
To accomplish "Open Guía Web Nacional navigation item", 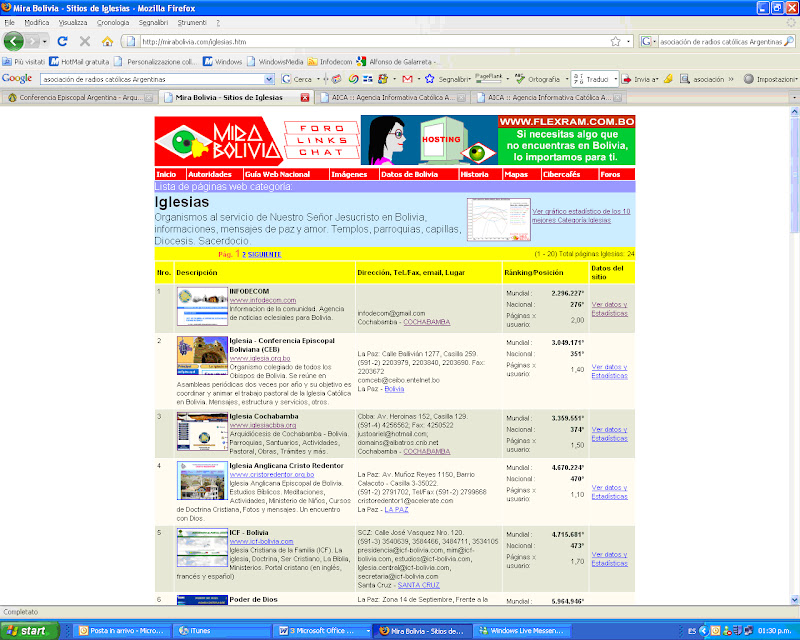I will (x=277, y=174).
